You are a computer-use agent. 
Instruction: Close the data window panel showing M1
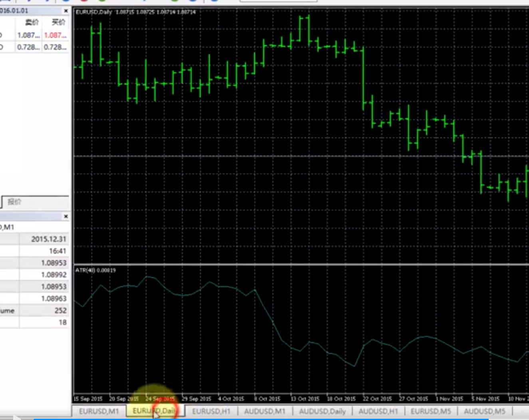click(x=66, y=216)
